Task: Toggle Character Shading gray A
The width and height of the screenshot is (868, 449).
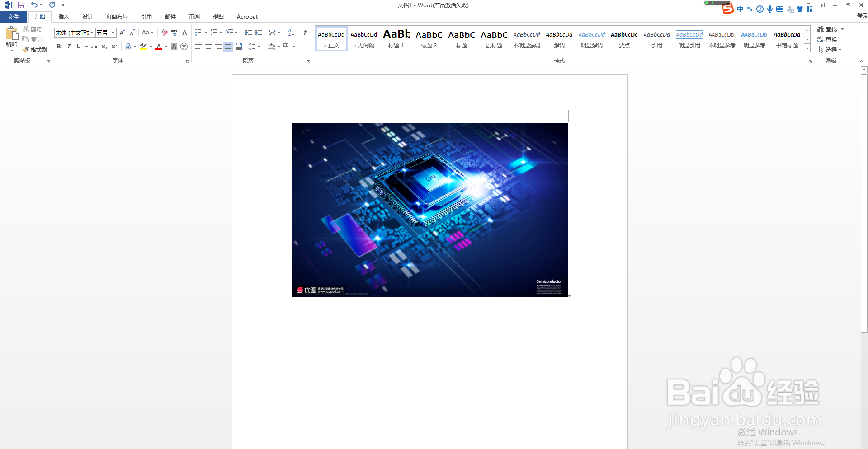Action: 174,47
